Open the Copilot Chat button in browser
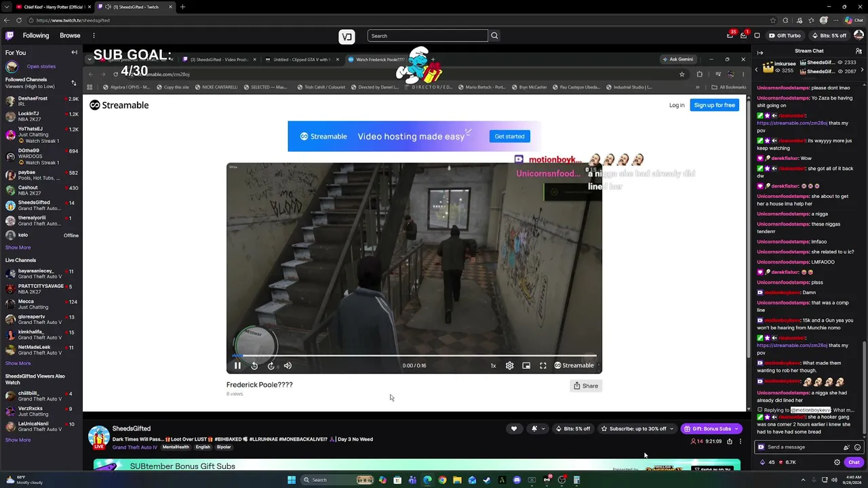Viewport: 868px width, 488px height. point(854,20)
